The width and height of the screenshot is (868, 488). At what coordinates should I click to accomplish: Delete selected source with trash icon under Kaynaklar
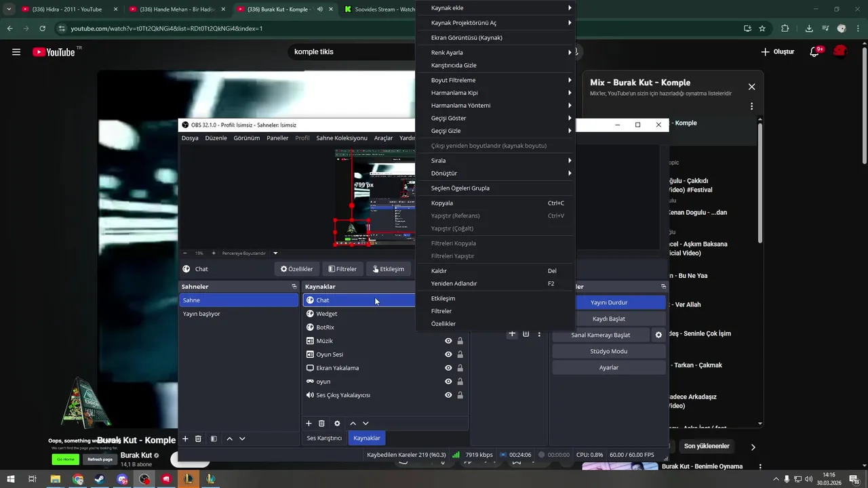tap(321, 424)
